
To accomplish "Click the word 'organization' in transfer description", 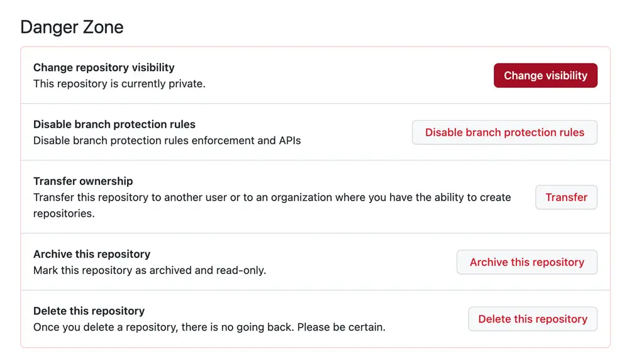I will click(291, 197).
